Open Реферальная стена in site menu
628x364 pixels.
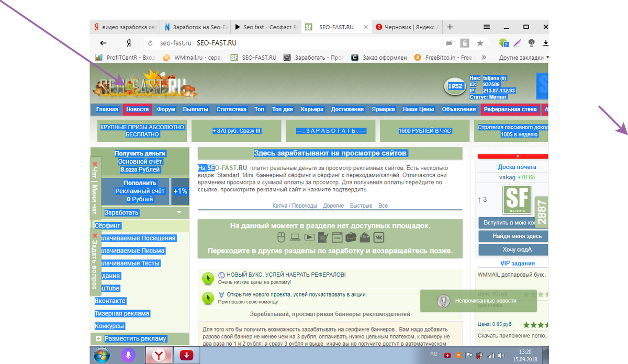[510, 109]
